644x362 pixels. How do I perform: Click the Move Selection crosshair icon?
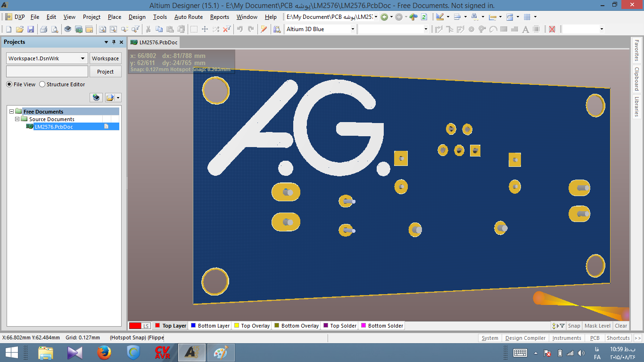coord(205,29)
